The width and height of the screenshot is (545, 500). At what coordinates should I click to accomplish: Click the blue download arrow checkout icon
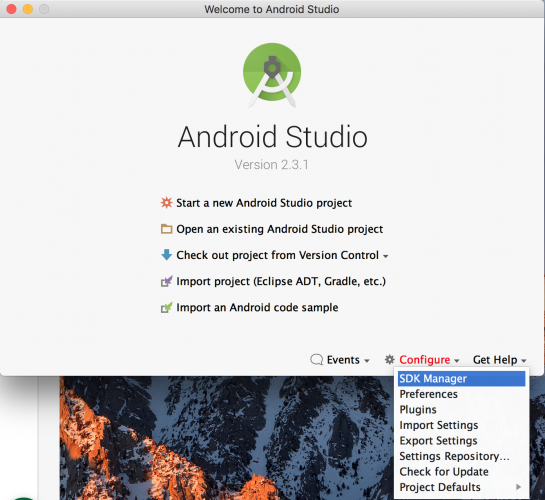tap(166, 255)
